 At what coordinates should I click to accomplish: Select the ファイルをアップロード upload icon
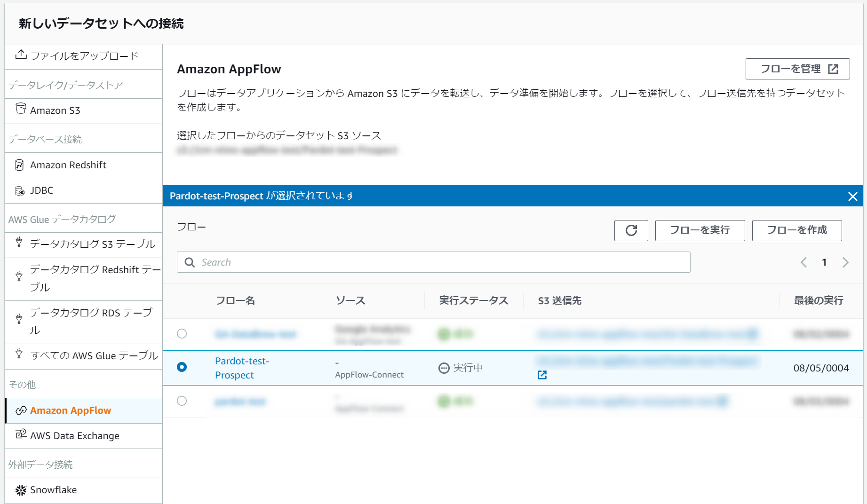click(x=21, y=55)
